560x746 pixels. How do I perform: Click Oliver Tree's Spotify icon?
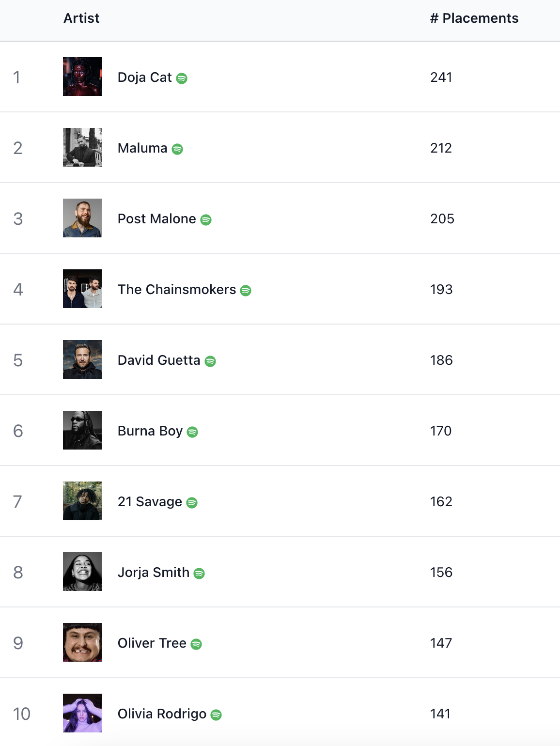tap(196, 644)
